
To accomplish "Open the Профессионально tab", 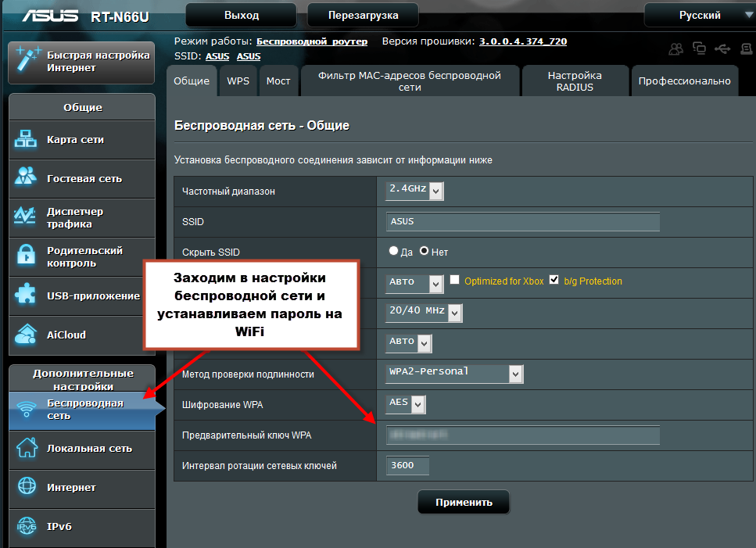I will (x=685, y=81).
